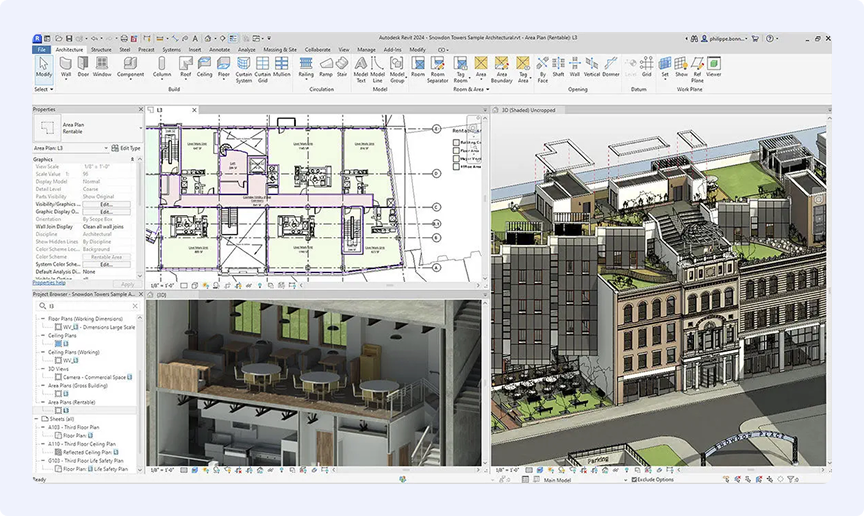Viewport: 864px width, 516px height.
Task: Click the Edit Type button
Action: [128, 148]
